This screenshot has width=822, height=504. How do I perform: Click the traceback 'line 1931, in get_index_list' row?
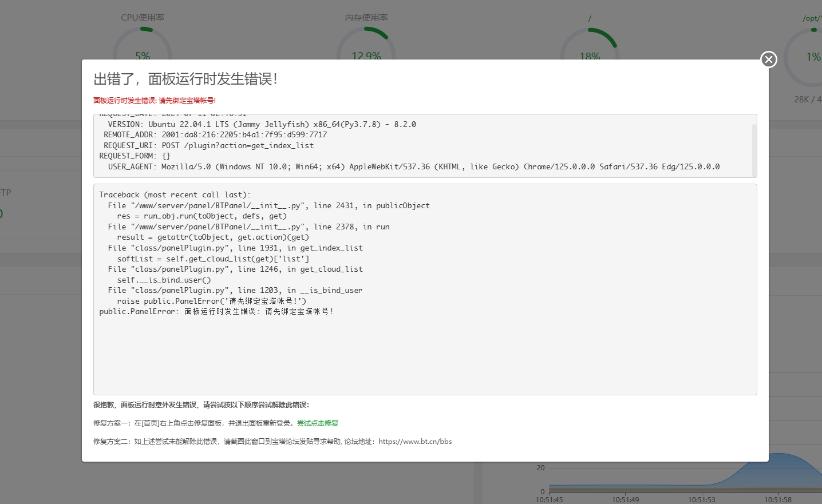point(235,248)
